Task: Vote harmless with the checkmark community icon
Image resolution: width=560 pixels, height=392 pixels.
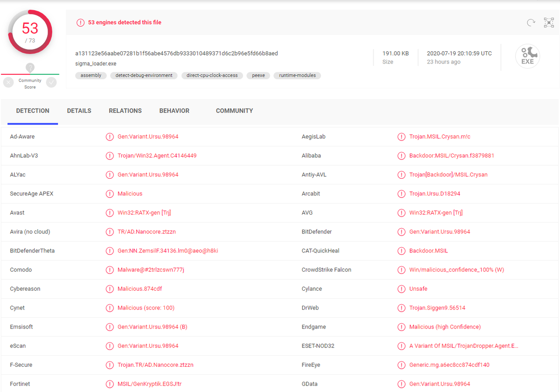Action: tap(51, 83)
